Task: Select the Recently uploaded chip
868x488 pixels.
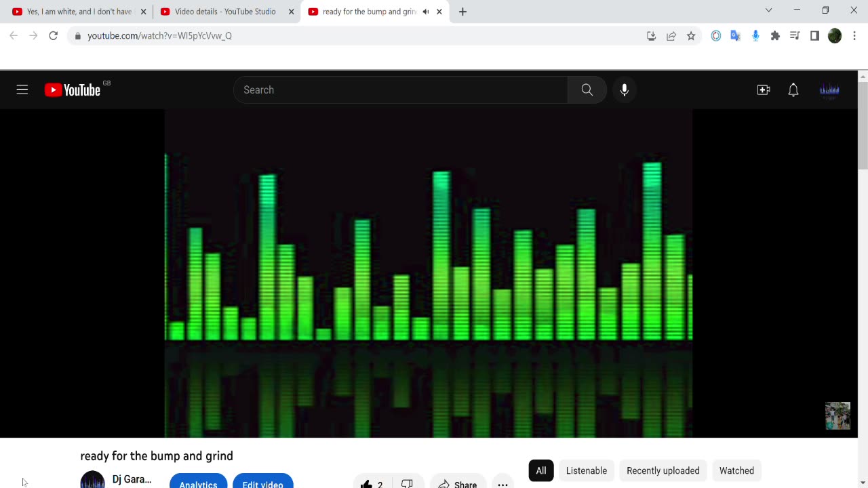Action: tap(663, 470)
